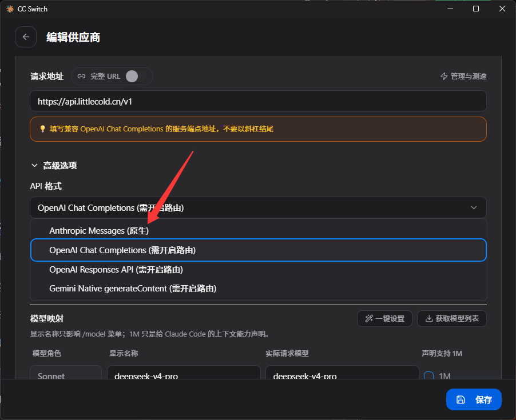Screen dimensions: 516x420
Task: Edit the request URL field api.littlecold.cn
Action: (258, 101)
